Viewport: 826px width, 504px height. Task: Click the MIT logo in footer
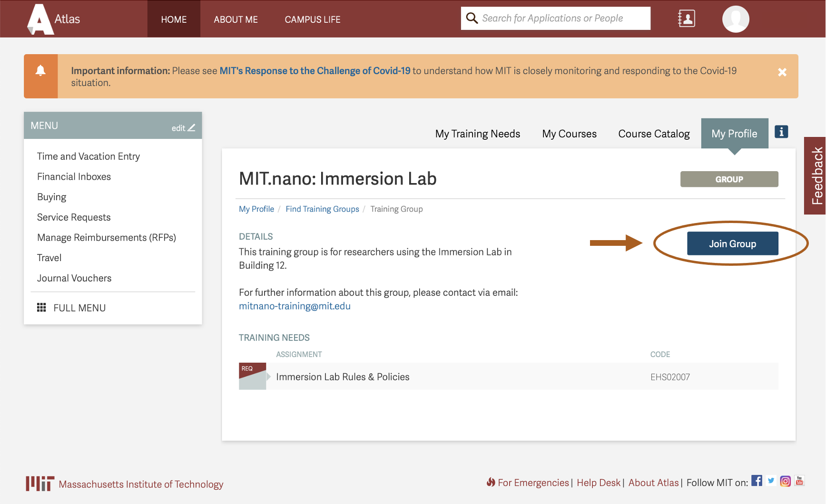[x=40, y=484]
